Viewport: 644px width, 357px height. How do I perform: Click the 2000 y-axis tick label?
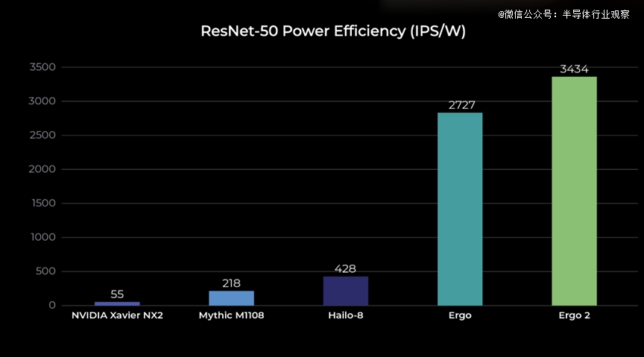click(x=42, y=169)
